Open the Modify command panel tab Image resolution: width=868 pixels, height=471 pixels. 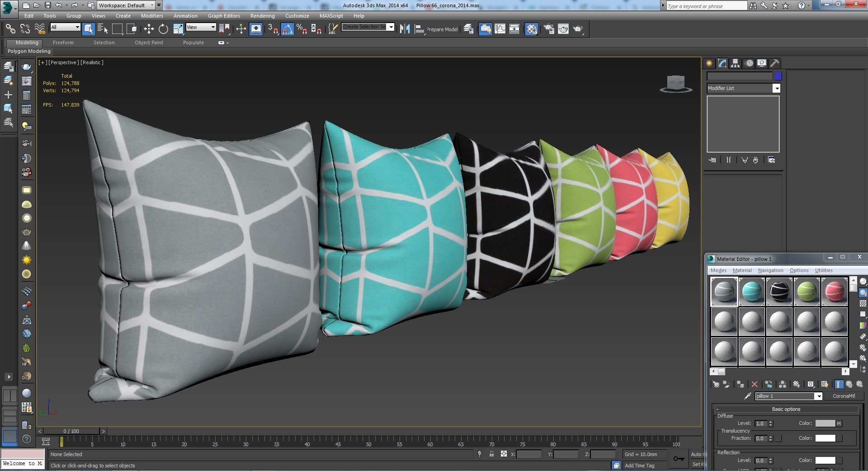[722, 63]
